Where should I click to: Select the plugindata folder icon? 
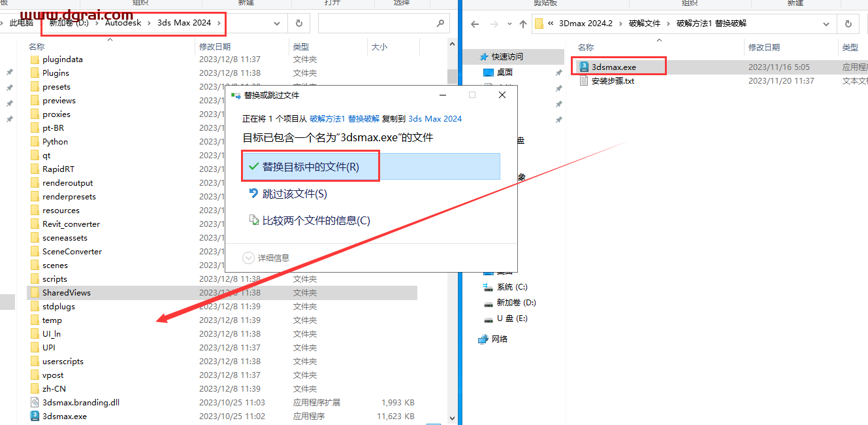[x=35, y=59]
